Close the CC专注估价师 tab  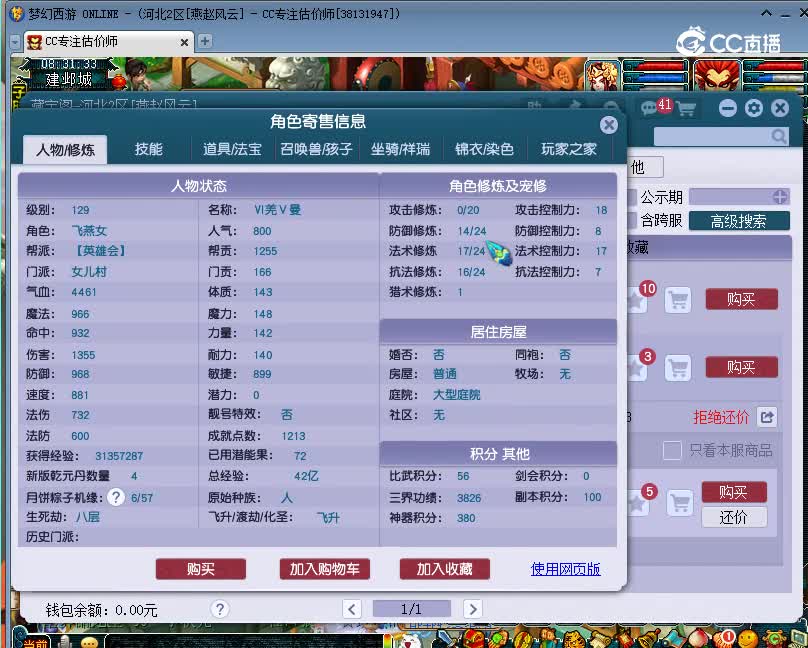[184, 42]
